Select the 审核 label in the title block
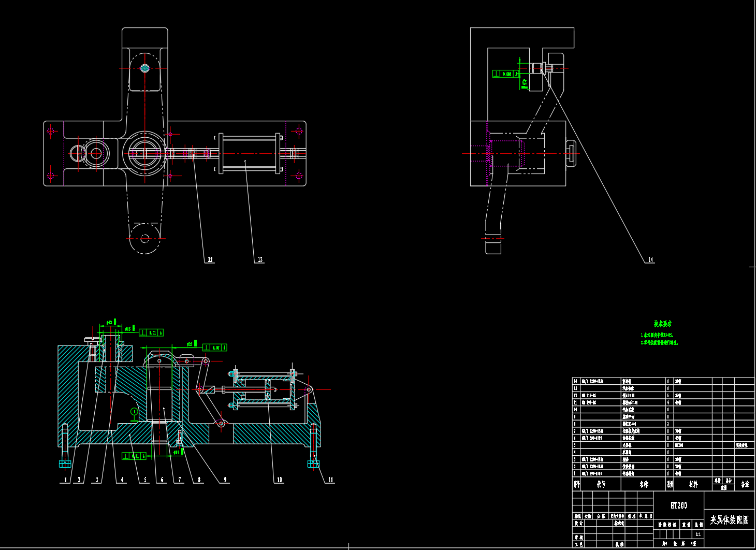The image size is (756, 550). (578, 538)
